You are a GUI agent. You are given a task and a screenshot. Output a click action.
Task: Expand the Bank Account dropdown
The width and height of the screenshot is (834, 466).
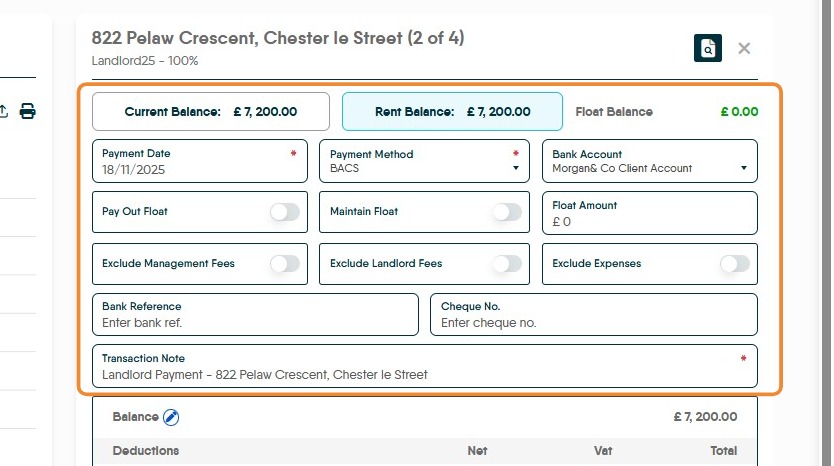point(649,162)
